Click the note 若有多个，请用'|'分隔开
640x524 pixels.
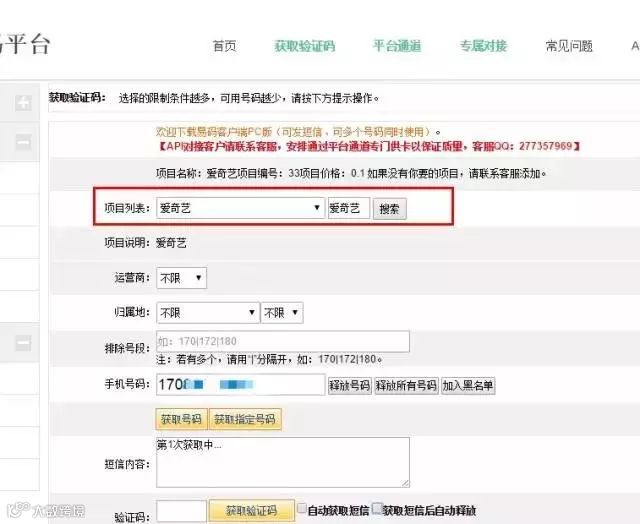[x=269, y=360]
